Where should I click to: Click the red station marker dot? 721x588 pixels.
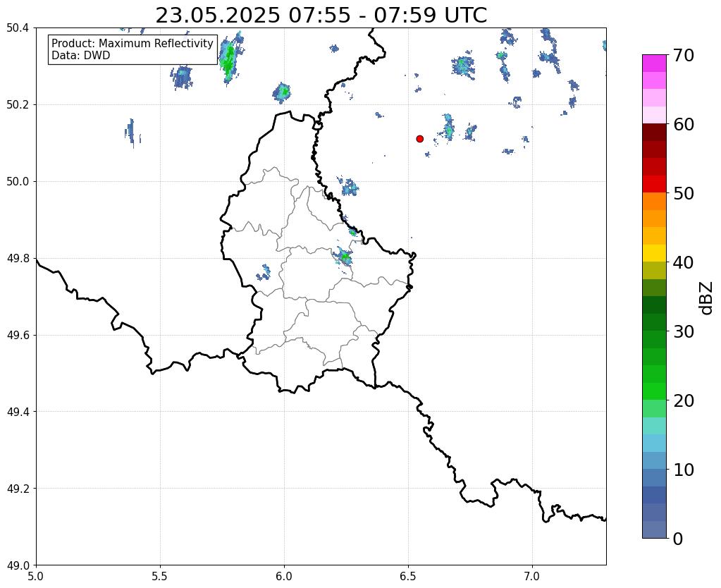(419, 138)
